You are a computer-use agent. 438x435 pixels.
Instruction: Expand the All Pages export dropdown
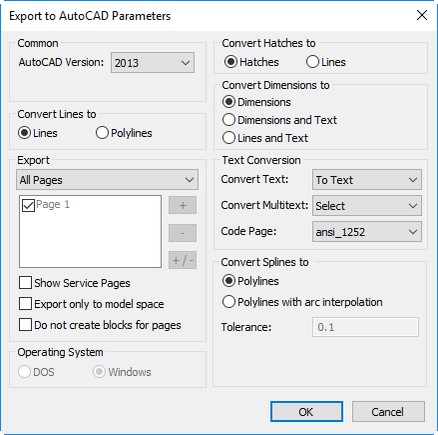[107, 180]
